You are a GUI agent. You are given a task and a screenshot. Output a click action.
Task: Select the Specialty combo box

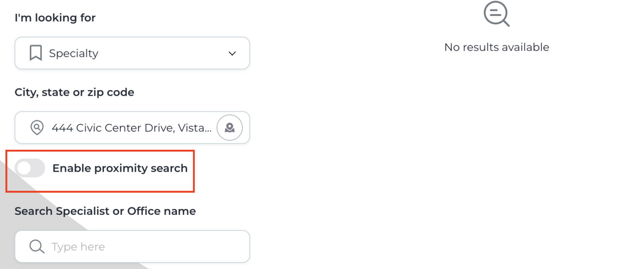pyautogui.click(x=132, y=53)
